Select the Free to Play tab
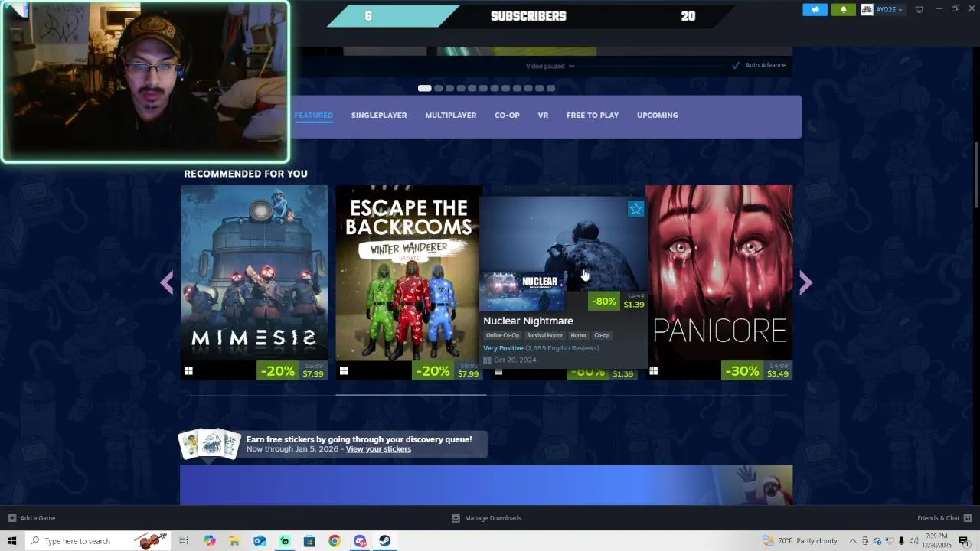The height and width of the screenshot is (551, 980). (593, 116)
